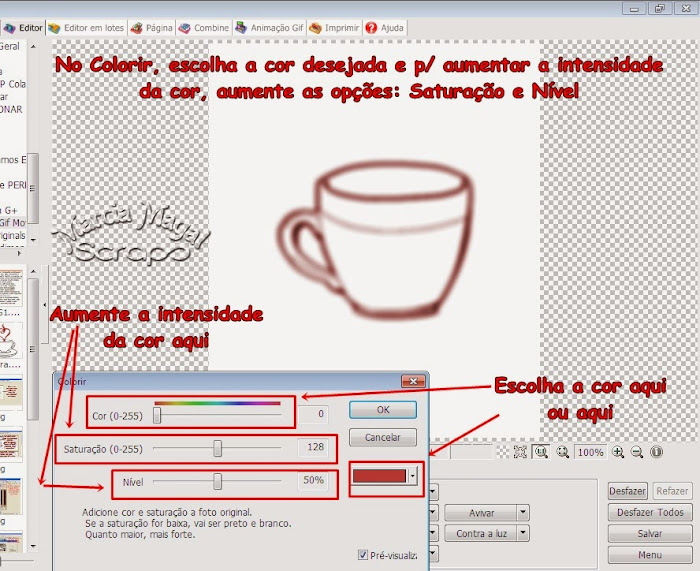Viewport: 700px width, 571px height.
Task: Click the Página tab icon
Action: pos(137,28)
